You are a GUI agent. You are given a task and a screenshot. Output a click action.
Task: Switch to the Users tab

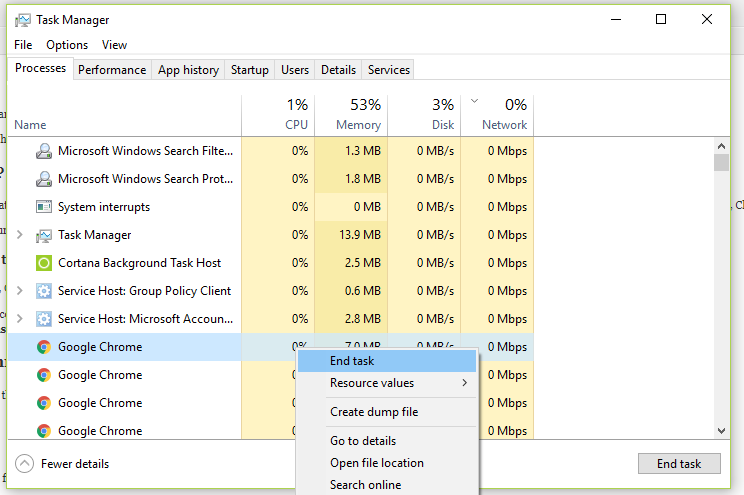[295, 70]
